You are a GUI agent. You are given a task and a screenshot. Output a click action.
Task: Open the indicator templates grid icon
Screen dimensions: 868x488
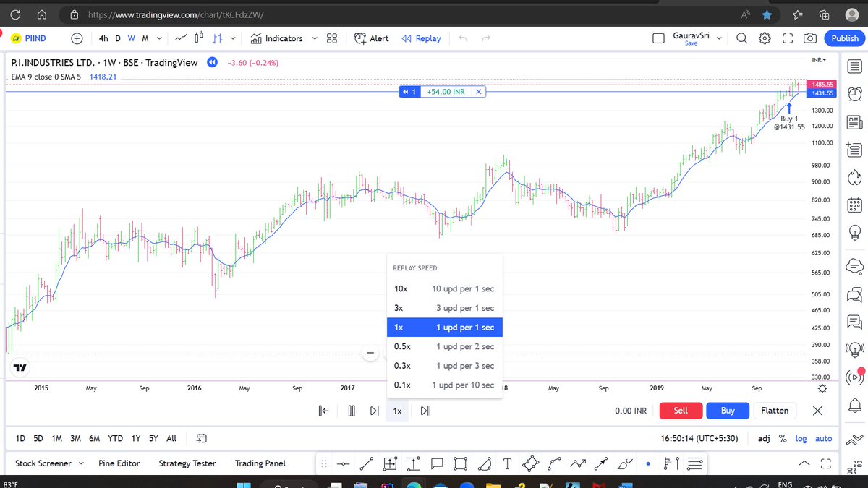pyautogui.click(x=332, y=38)
